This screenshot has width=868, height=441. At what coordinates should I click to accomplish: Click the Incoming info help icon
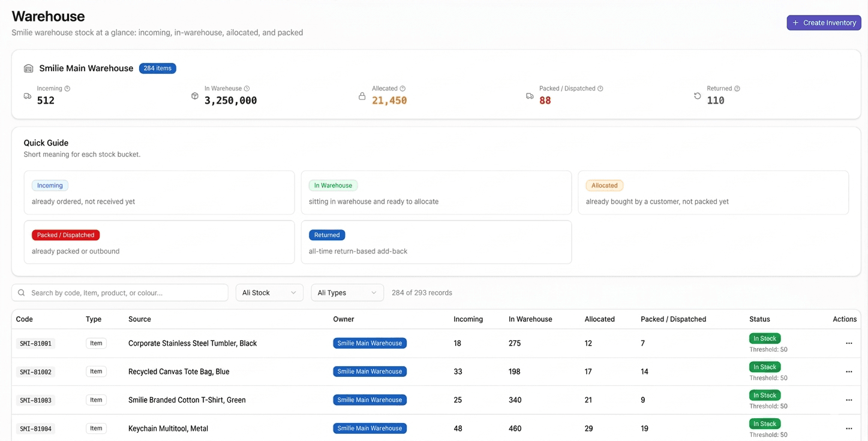pyautogui.click(x=67, y=89)
